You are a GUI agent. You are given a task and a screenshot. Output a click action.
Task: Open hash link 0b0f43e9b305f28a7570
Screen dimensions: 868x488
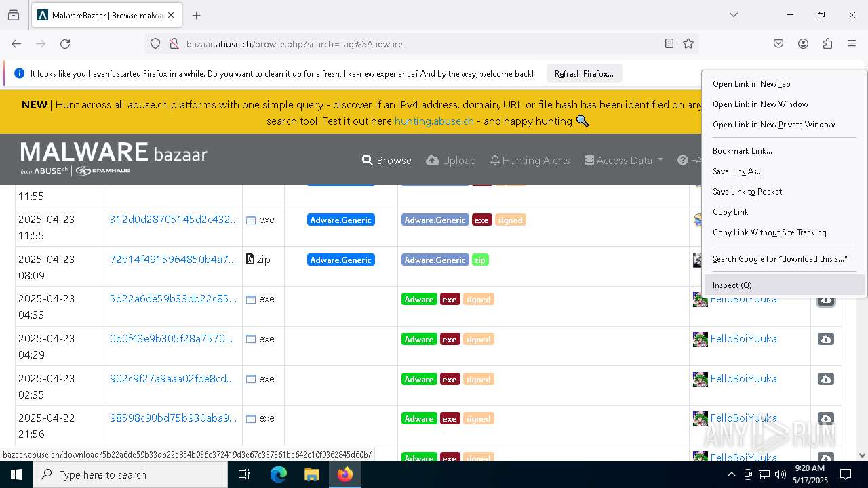[171, 339]
